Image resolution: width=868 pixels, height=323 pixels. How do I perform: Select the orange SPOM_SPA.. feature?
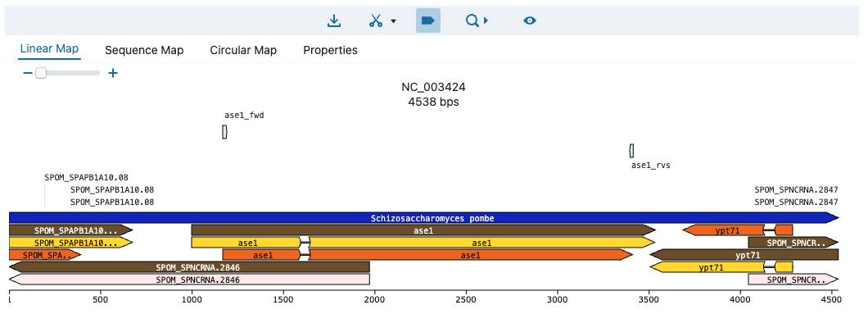click(x=45, y=255)
